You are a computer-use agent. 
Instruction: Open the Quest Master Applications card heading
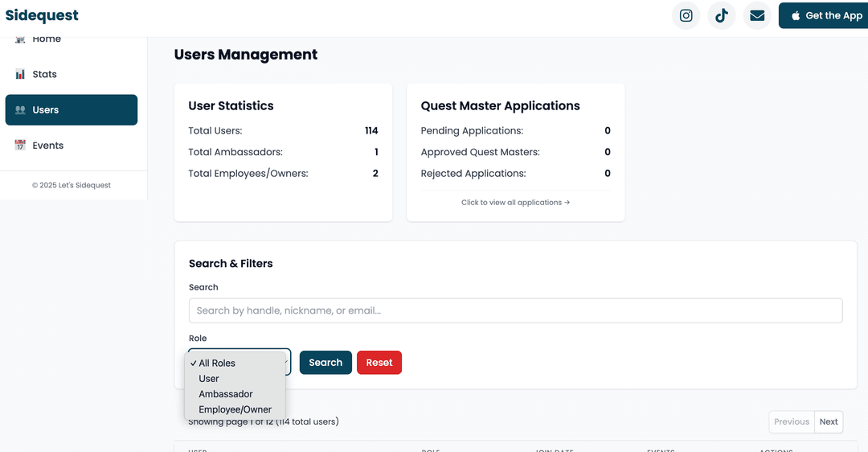click(500, 106)
